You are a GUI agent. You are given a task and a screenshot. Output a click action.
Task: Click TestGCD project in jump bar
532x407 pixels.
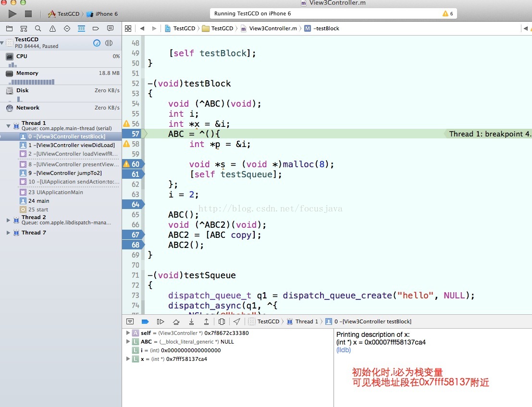[x=180, y=28]
